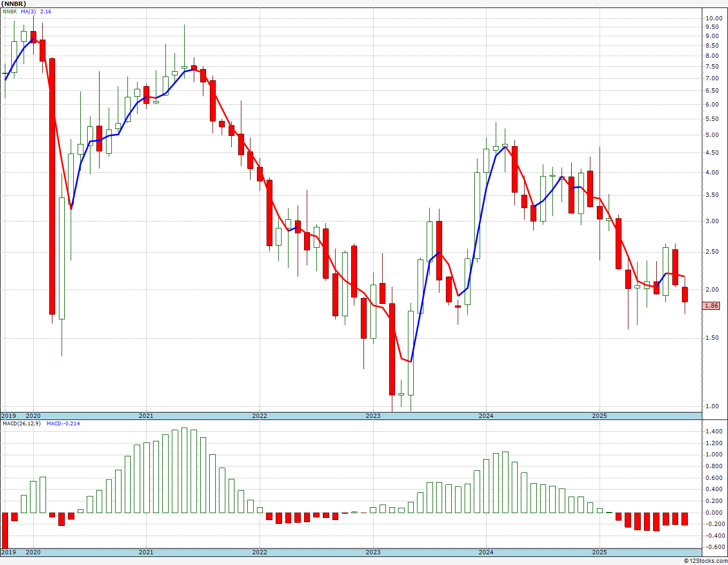This screenshot has width=728, height=565.
Task: Click the tallest green MACD histogram bar
Action: pos(184,470)
